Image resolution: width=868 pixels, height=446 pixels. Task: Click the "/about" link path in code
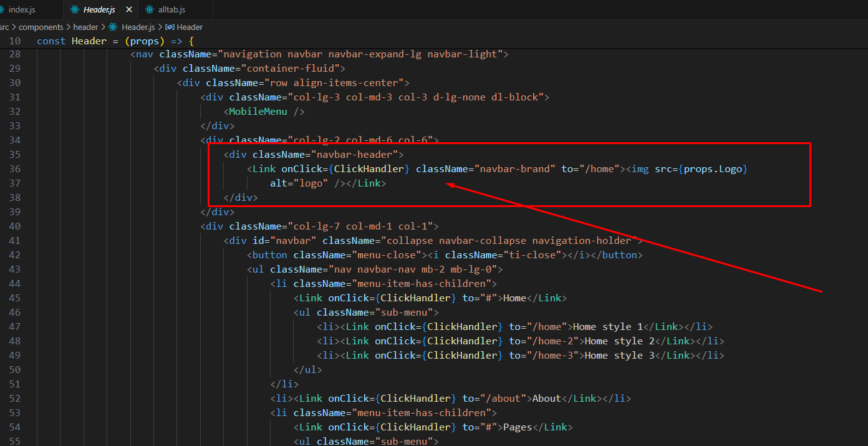(507, 399)
